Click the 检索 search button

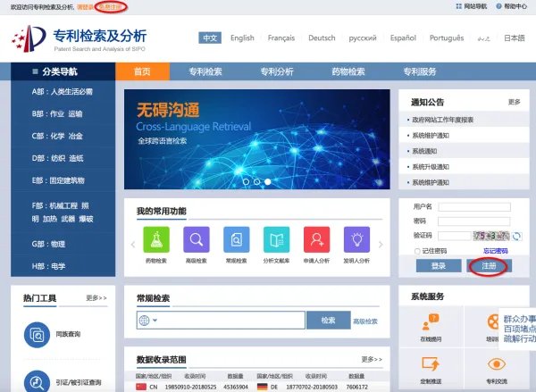click(x=328, y=321)
